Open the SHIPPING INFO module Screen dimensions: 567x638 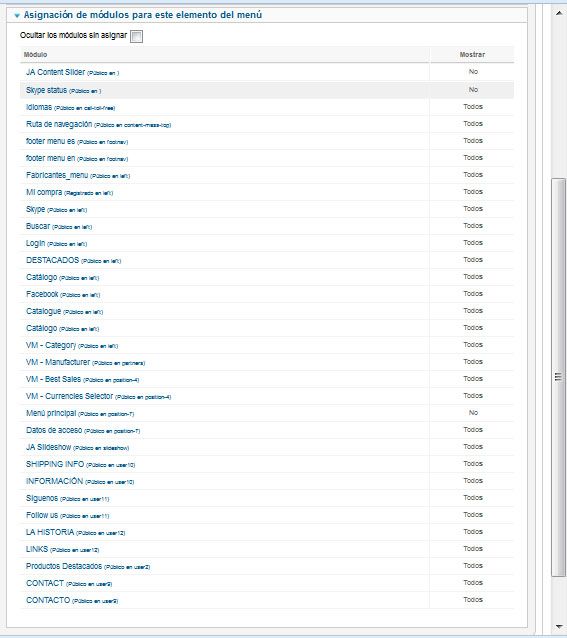coord(55,464)
